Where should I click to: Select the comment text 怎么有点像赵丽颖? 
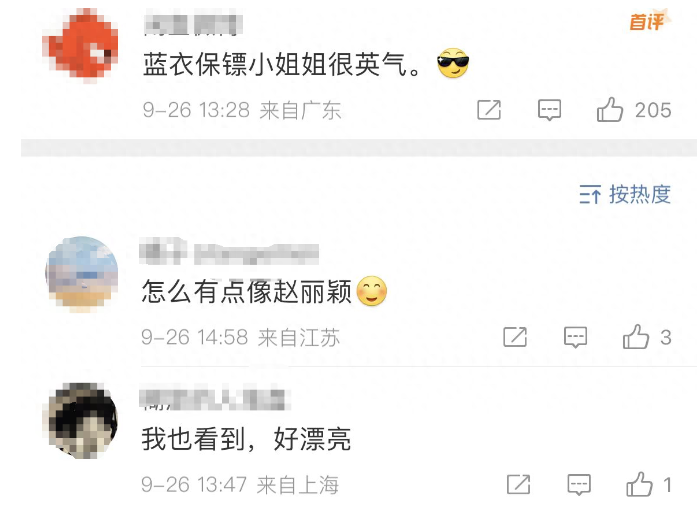(247, 291)
